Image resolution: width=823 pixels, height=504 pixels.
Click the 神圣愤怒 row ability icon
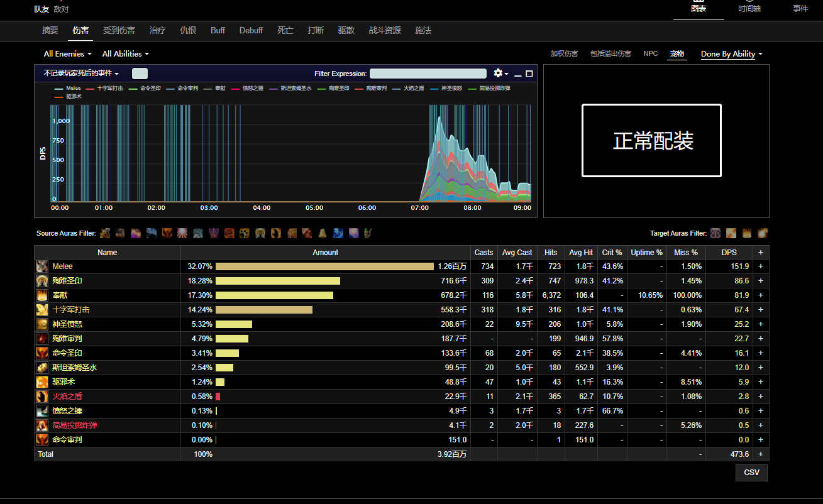coord(42,324)
